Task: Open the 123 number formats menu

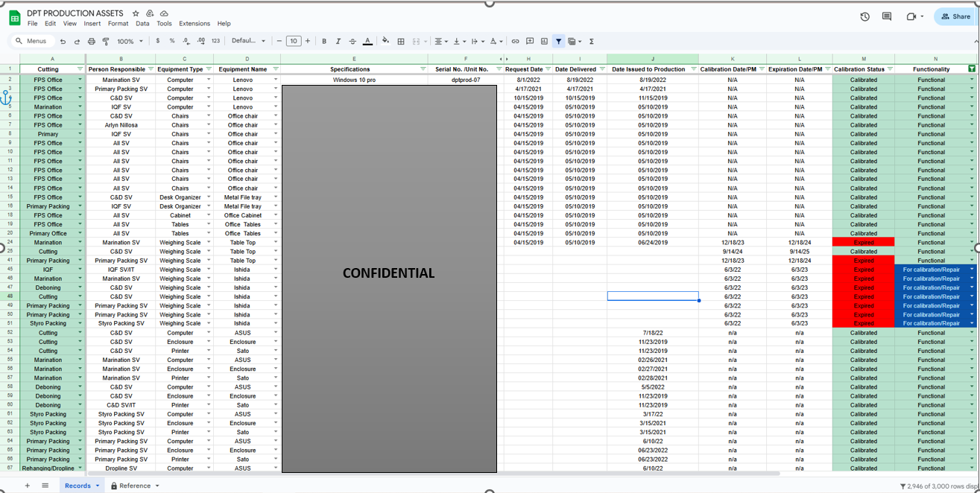Action: [x=215, y=42]
